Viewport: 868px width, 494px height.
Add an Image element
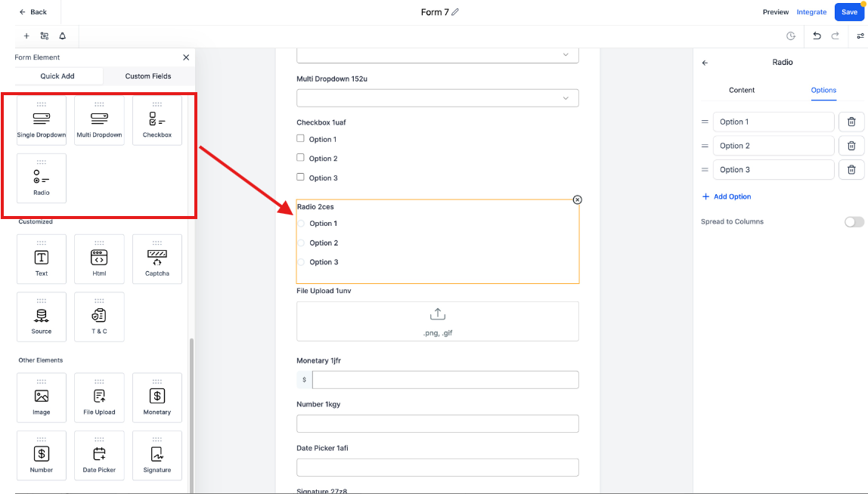click(x=42, y=398)
